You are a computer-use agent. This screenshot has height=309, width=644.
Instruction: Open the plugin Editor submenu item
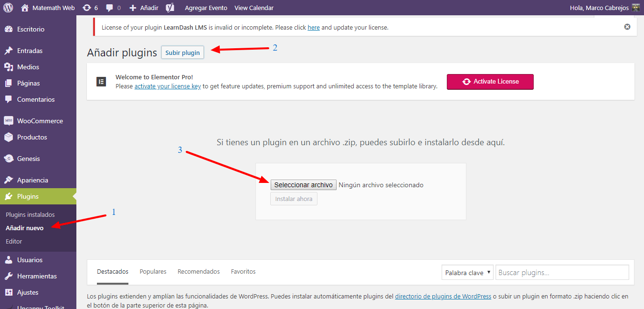click(14, 241)
